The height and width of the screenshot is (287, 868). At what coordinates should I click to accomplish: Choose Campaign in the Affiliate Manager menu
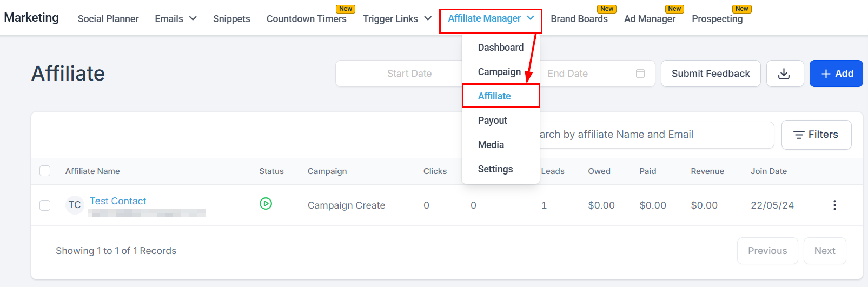click(499, 72)
